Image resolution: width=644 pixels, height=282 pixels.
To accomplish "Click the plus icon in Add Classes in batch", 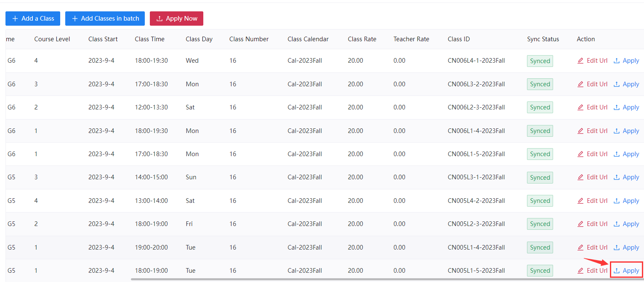I will pos(75,19).
